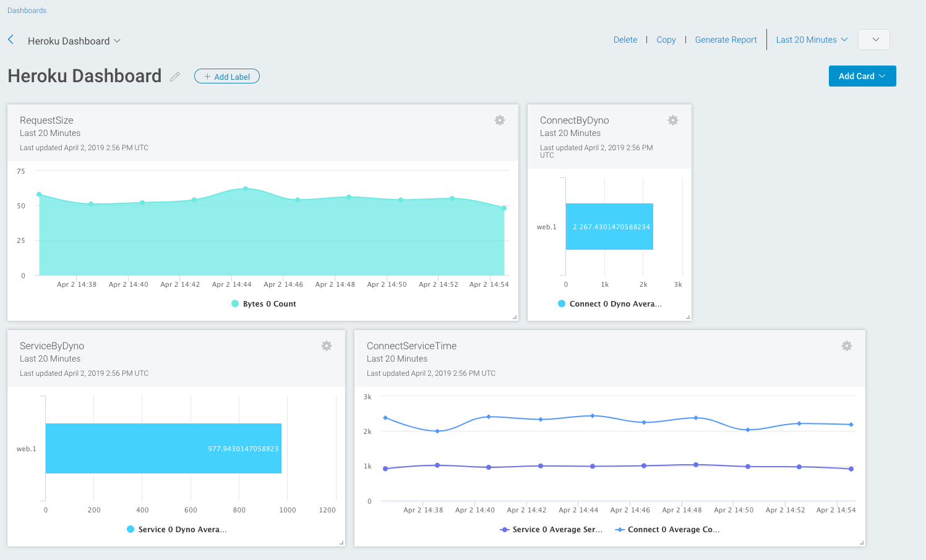Click the Add Label button
The height and width of the screenshot is (560, 926).
pyautogui.click(x=227, y=76)
